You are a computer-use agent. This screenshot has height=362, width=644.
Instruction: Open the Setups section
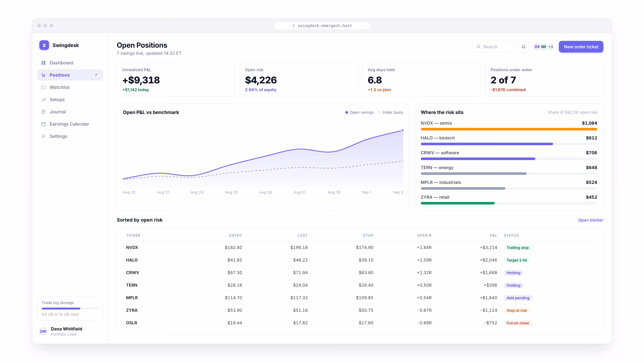[x=70, y=100]
